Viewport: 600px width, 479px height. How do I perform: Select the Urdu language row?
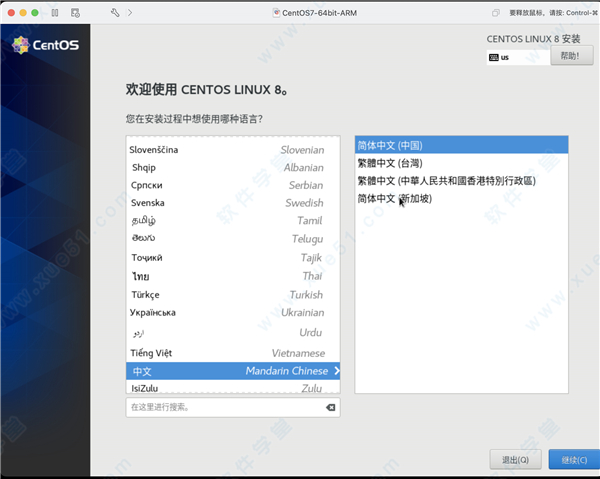click(x=233, y=332)
